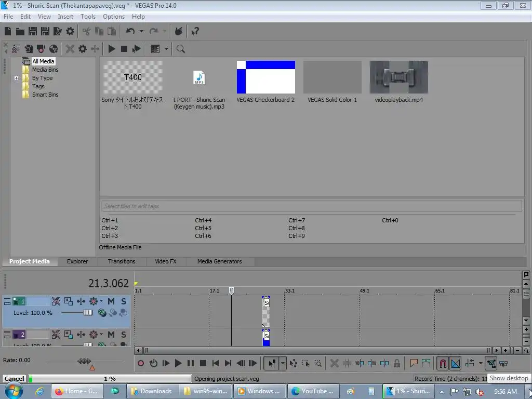Image resolution: width=532 pixels, height=399 pixels.
Task: Open the Normal Edit Tool dropdown arrow
Action: click(x=282, y=363)
